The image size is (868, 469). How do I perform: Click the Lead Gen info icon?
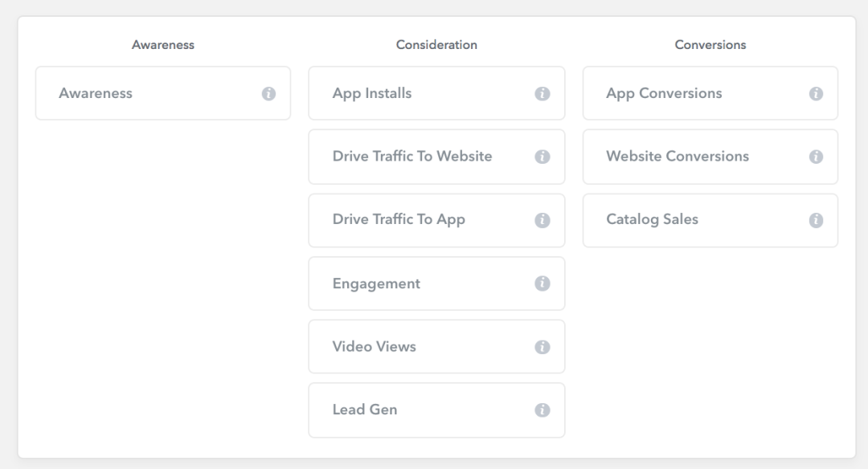542,410
